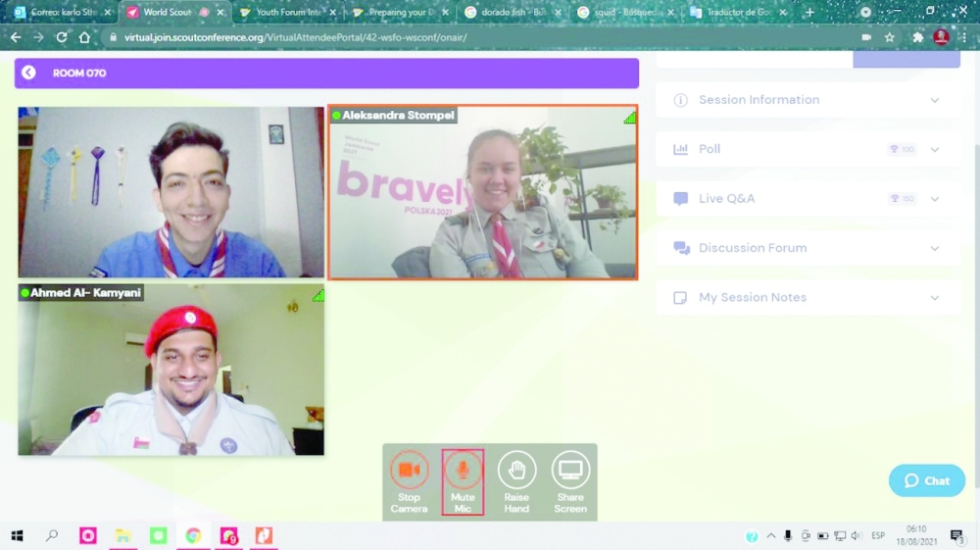Open the Windows Start menu
980x550 pixels.
pos(17,535)
